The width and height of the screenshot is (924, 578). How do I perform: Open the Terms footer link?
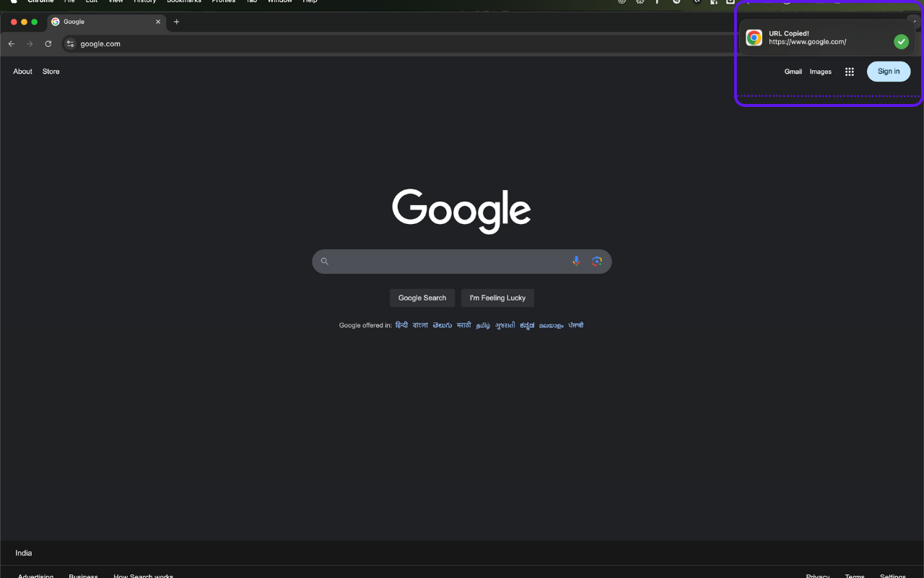855,576
